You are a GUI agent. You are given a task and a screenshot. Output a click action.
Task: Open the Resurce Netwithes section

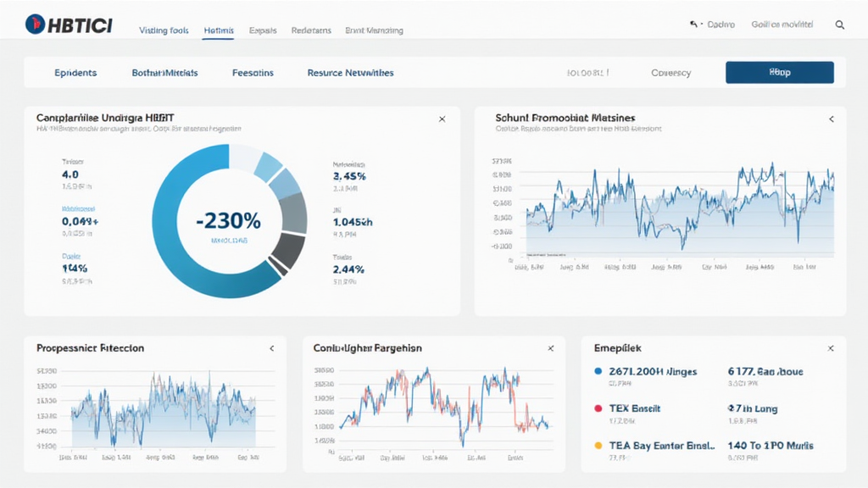point(350,73)
